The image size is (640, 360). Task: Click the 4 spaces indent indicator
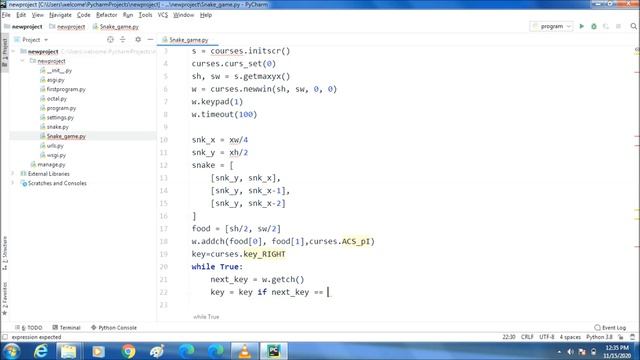570,337
